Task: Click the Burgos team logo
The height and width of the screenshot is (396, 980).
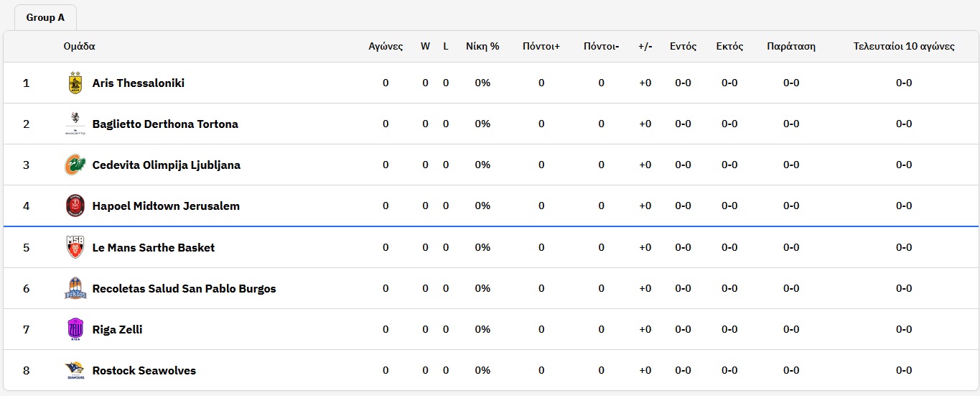Action: (75, 289)
